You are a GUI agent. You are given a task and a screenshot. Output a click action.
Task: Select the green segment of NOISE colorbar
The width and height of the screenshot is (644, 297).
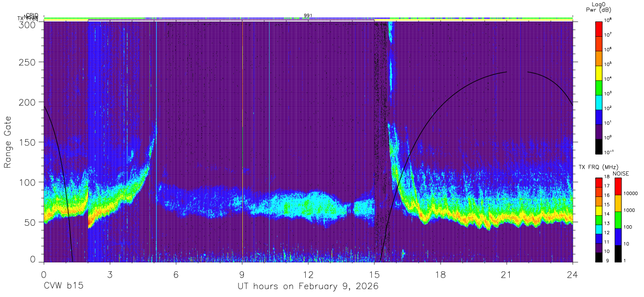[617, 220]
